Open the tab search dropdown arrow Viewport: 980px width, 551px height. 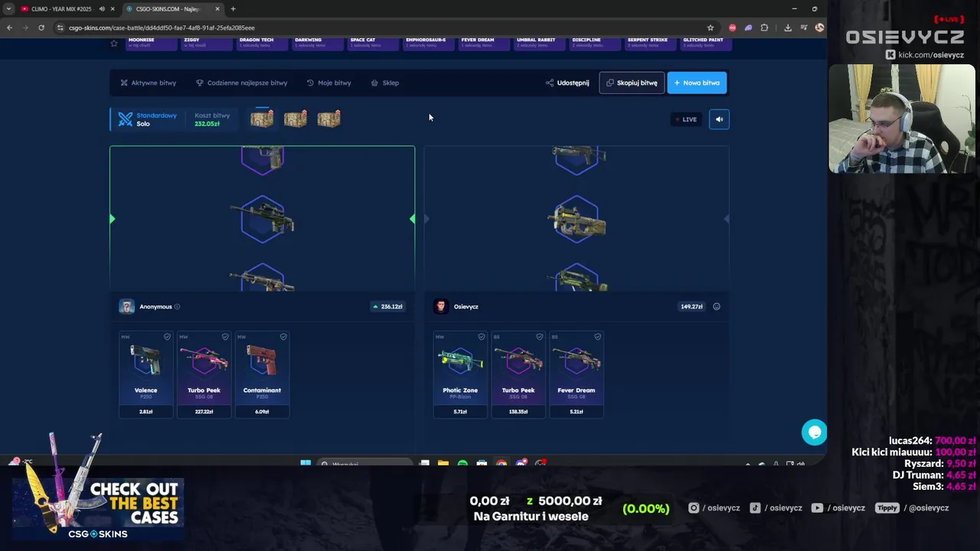pyautogui.click(x=8, y=9)
